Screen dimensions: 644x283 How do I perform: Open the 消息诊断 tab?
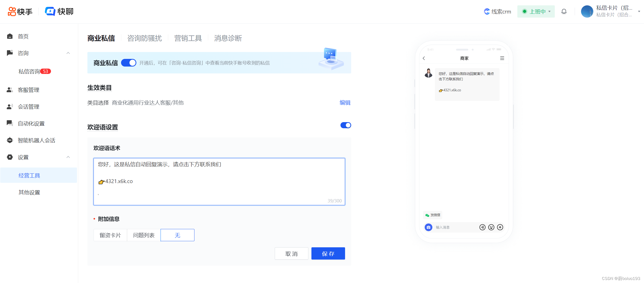pyautogui.click(x=228, y=38)
